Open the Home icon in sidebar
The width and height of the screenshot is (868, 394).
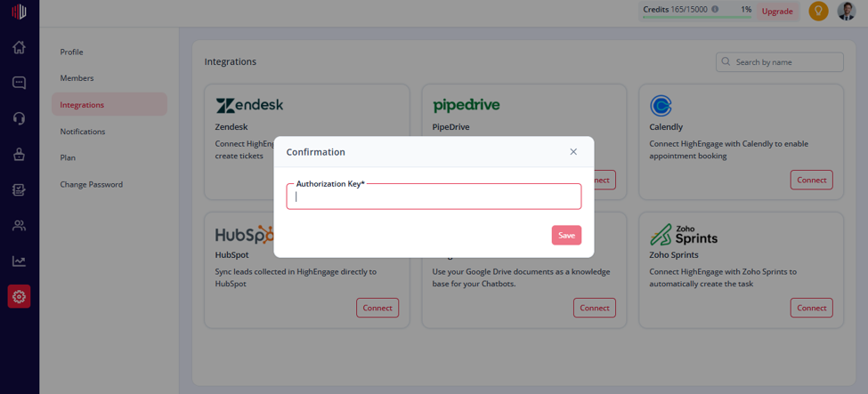tap(19, 48)
